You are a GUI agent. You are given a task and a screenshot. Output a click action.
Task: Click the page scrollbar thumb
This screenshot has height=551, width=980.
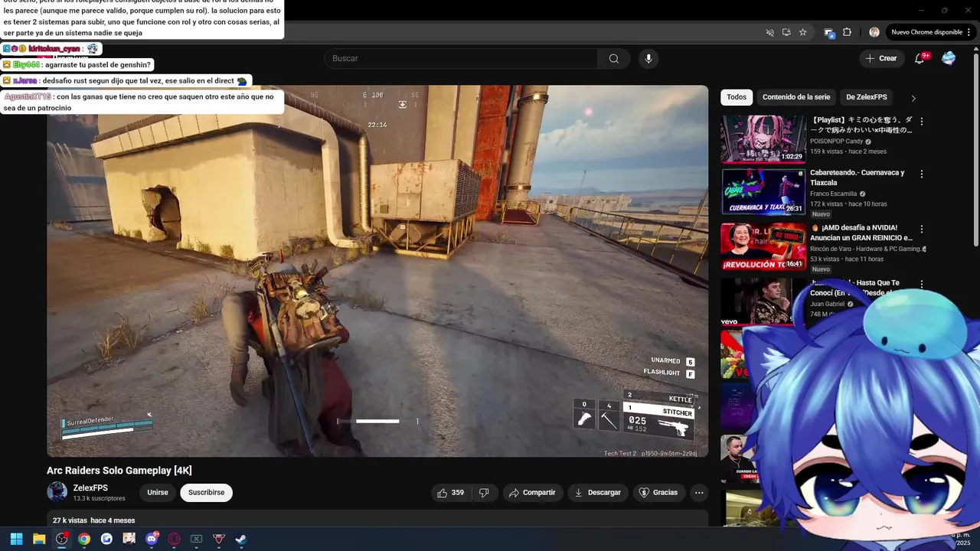pos(975,149)
